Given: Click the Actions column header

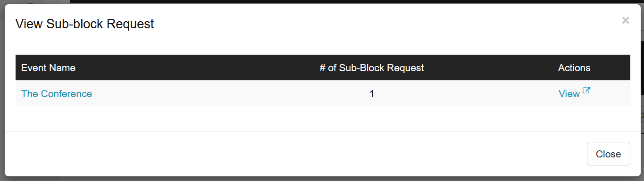Looking at the screenshot, I should click(574, 68).
